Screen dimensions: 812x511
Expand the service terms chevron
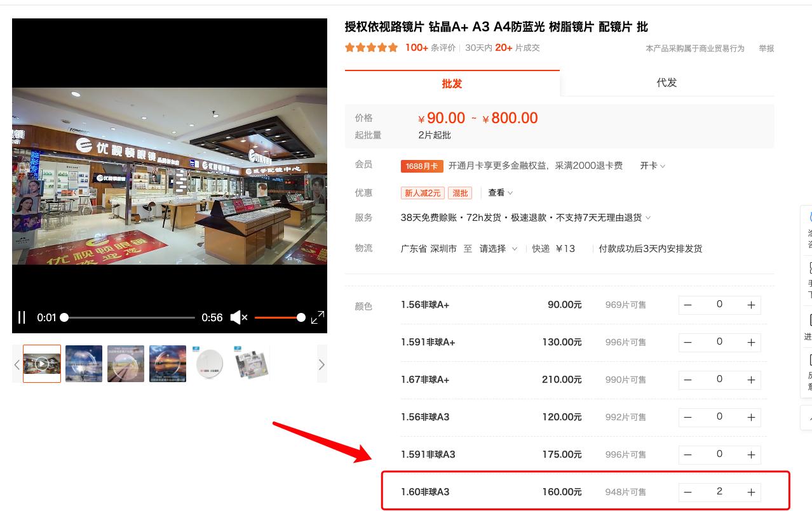[647, 218]
